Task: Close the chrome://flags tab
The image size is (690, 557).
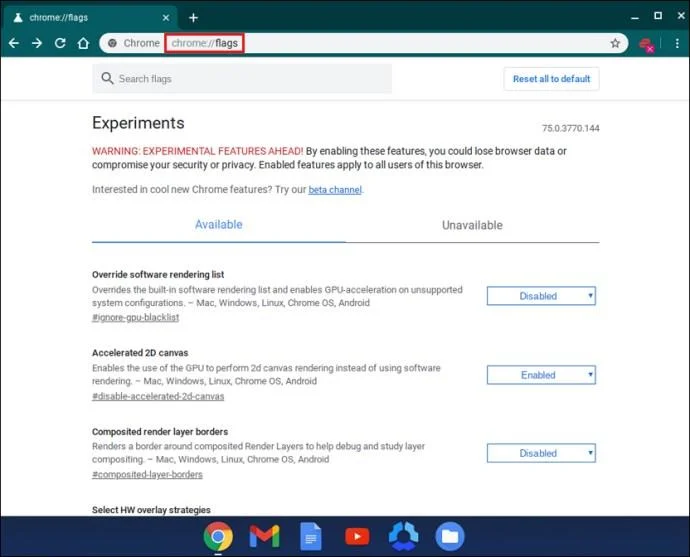Action: 166,18
